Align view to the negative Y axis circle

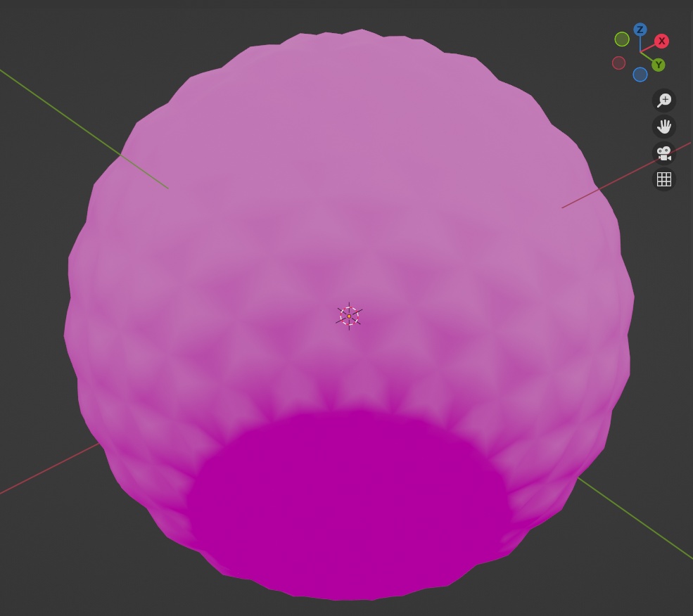click(622, 39)
